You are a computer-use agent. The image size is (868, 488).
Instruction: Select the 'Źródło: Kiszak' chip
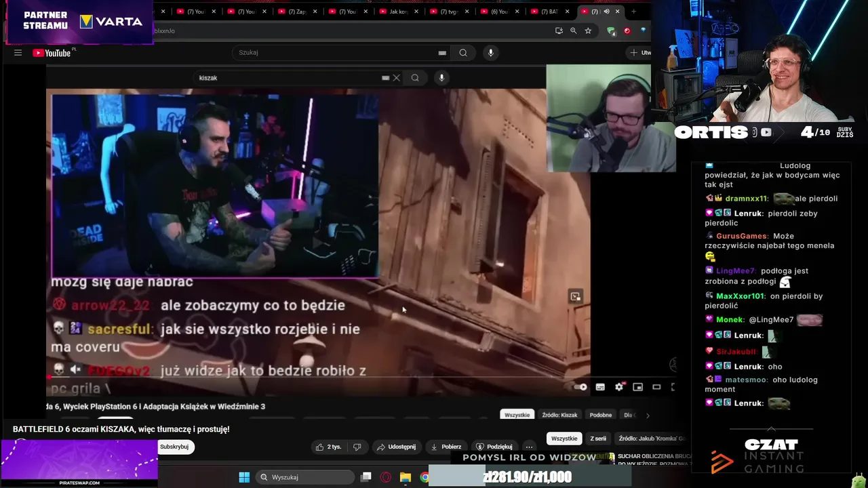pos(560,415)
